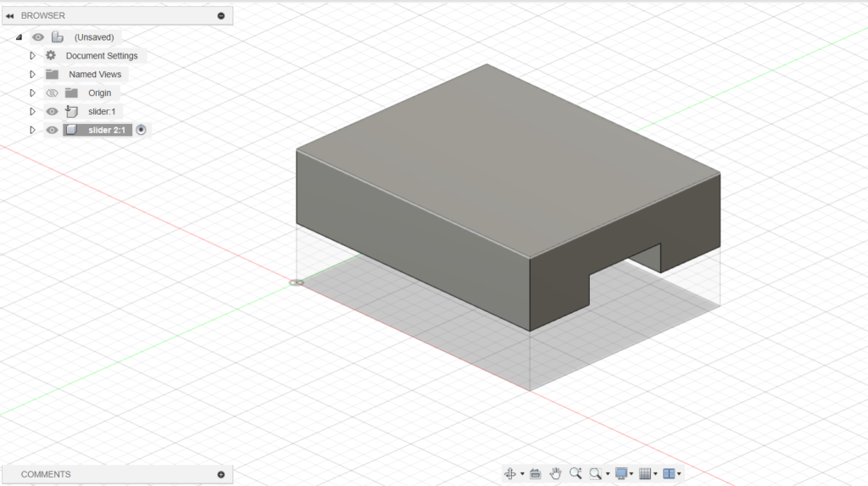Open the Orbit tool dropdown arrow
The image size is (868, 486).
click(x=522, y=474)
